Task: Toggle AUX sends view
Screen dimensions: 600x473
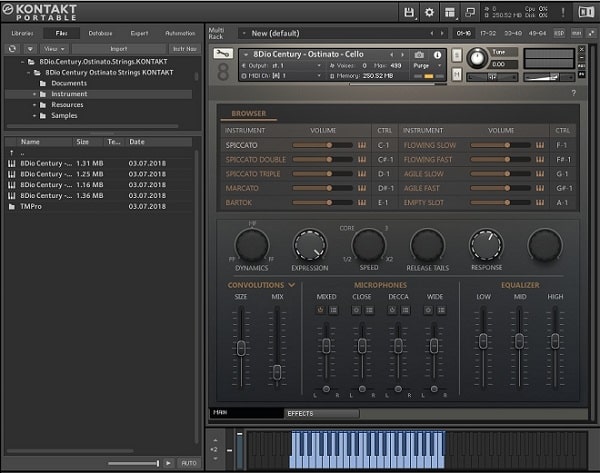Action: coord(576,33)
